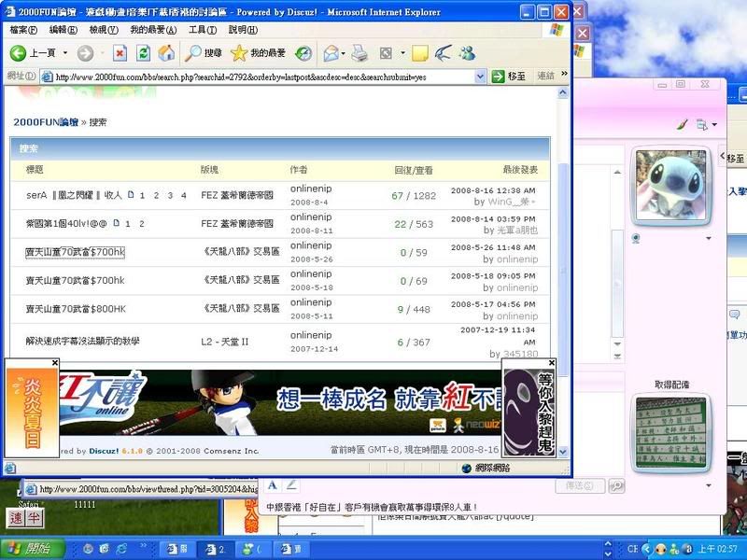The height and width of the screenshot is (560, 747).
Task: Click Messenger search magnifier beside send button
Action: coord(616,485)
